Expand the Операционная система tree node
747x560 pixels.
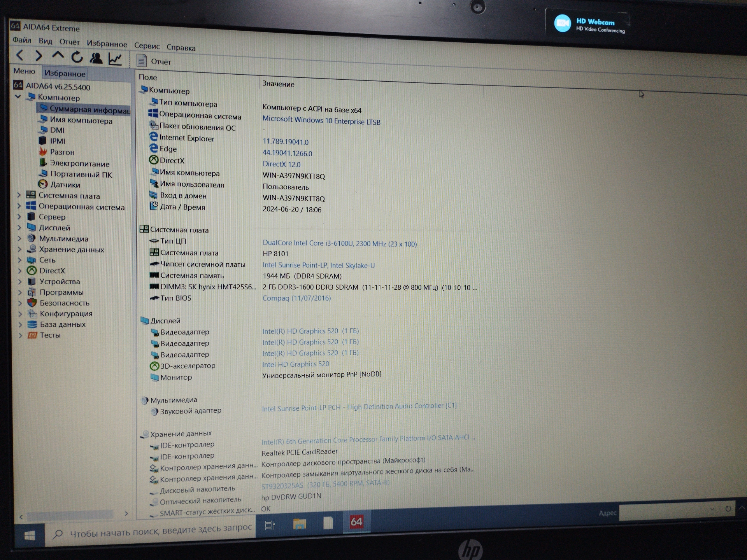tap(19, 205)
